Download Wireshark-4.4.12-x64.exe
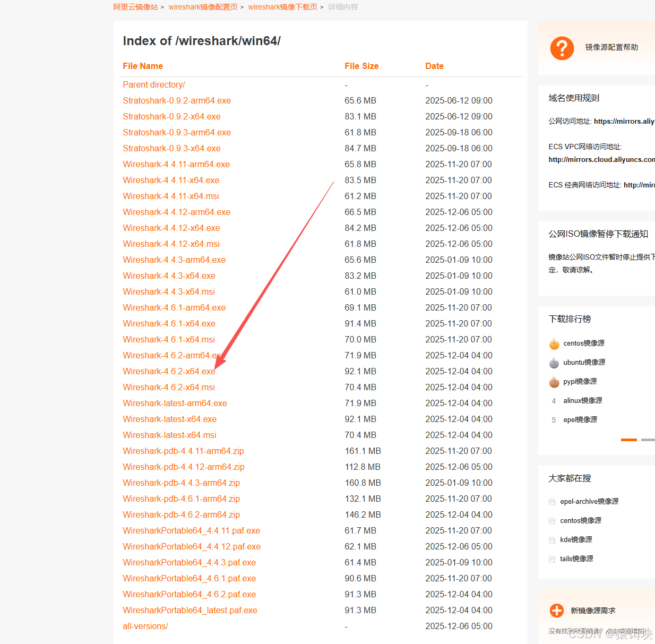655x644 pixels. [x=171, y=228]
